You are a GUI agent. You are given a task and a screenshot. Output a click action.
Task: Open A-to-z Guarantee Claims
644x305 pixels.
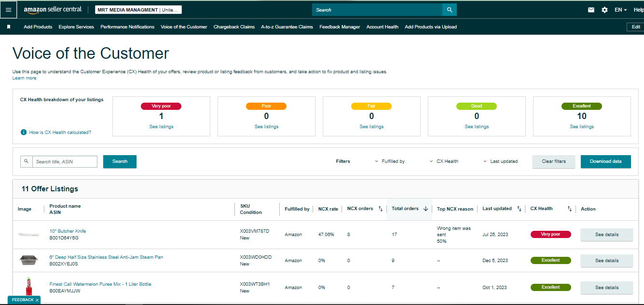(287, 27)
